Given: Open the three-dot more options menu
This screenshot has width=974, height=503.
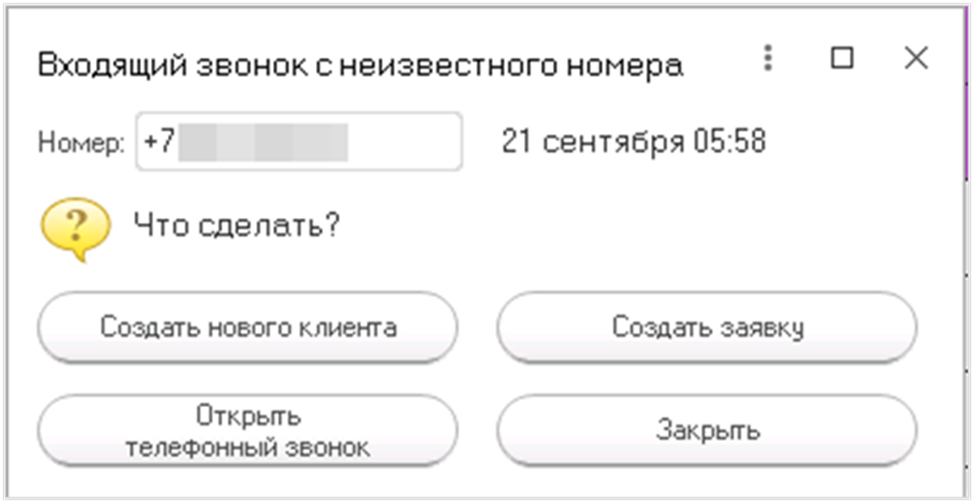Looking at the screenshot, I should pyautogui.click(x=768, y=59).
